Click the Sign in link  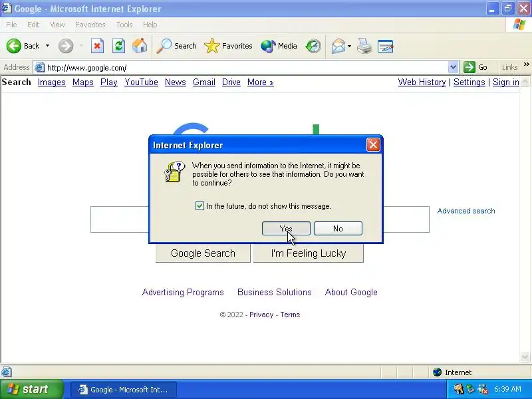coord(506,82)
